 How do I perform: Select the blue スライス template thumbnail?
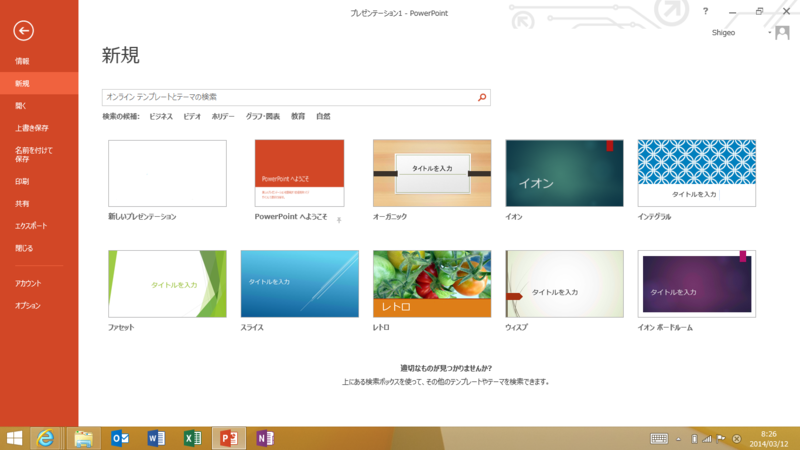tap(299, 284)
